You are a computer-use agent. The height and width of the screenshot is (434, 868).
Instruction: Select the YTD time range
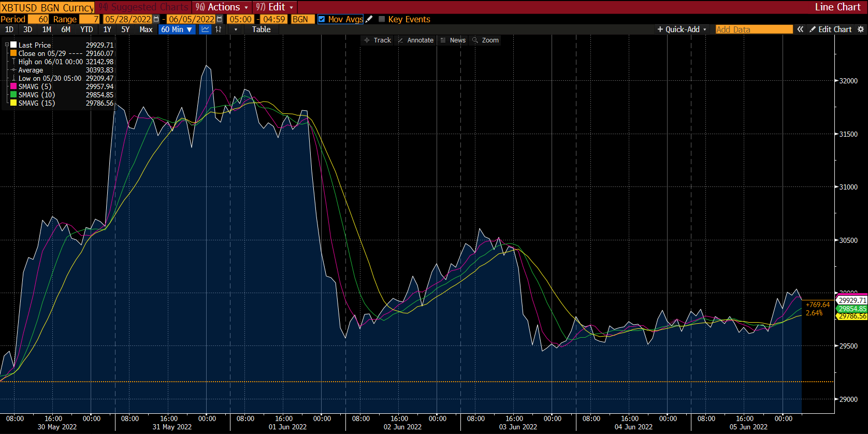point(86,30)
